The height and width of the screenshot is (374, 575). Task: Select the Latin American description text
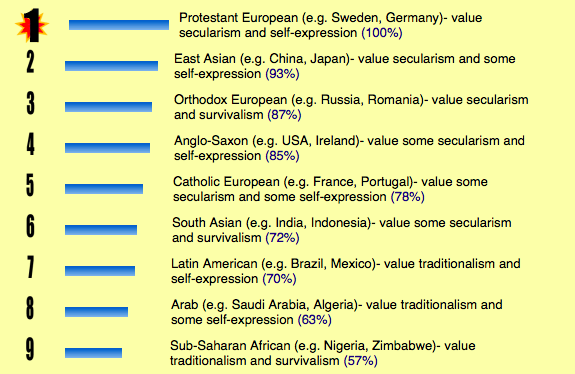(x=345, y=271)
